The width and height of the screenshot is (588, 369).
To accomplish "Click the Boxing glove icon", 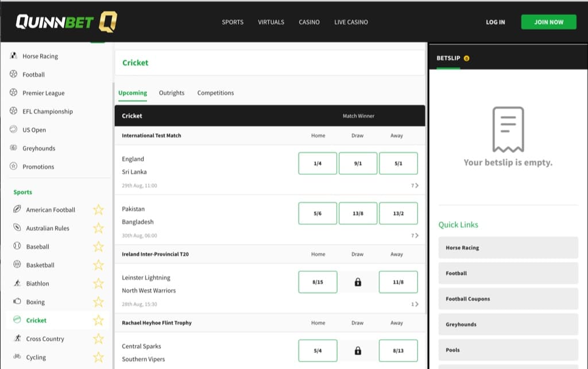I will (x=17, y=301).
